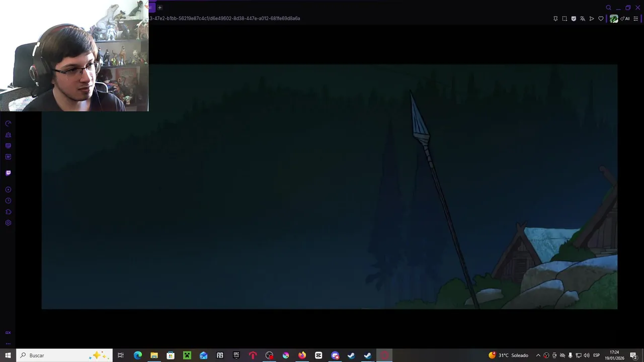Image resolution: width=644 pixels, height=362 pixels.
Task: Open the 31°C Soleado weather widget
Action: coord(508,355)
